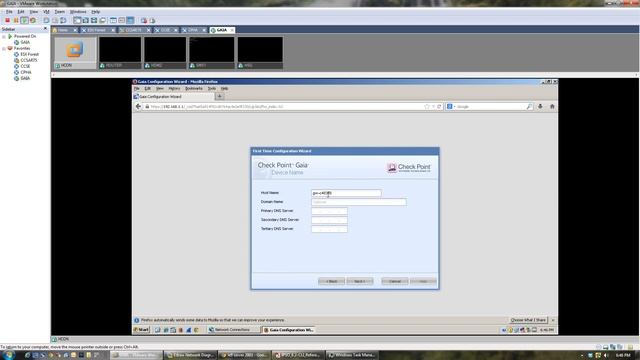Open VMware Windows menu
This screenshot has height=360, width=640.
click(78, 12)
